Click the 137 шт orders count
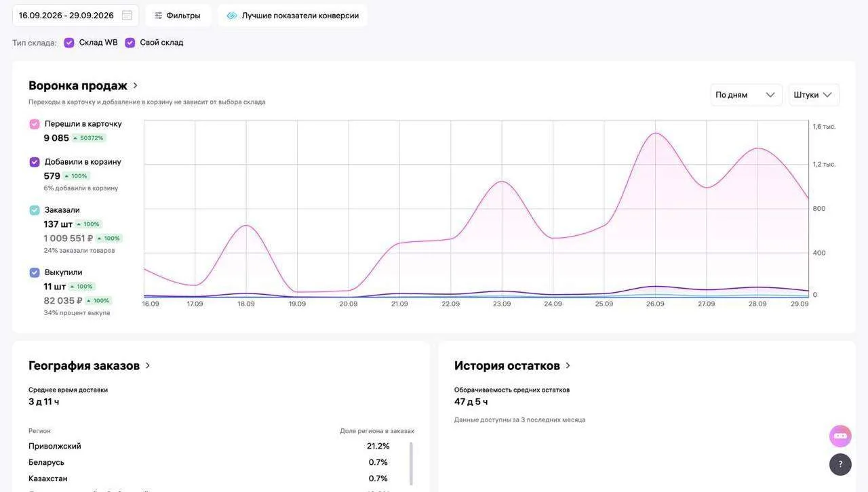Viewport: 868px width, 492px height. pos(58,224)
